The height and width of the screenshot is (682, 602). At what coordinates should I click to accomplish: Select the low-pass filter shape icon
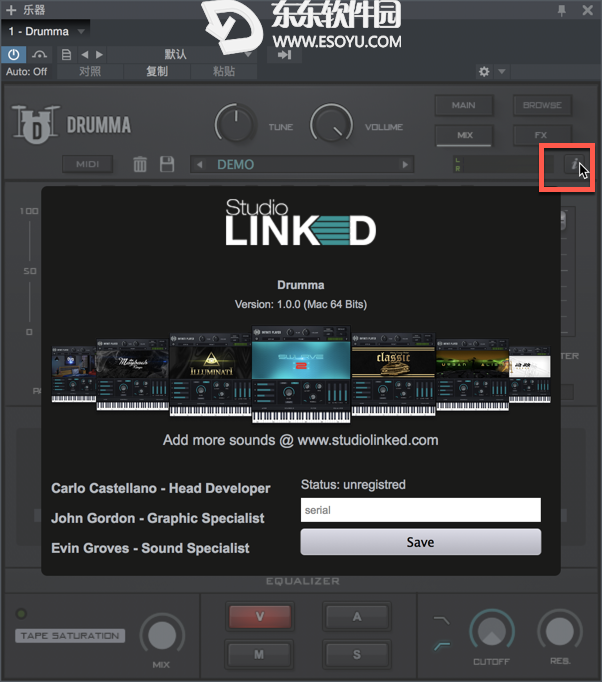pos(441,620)
